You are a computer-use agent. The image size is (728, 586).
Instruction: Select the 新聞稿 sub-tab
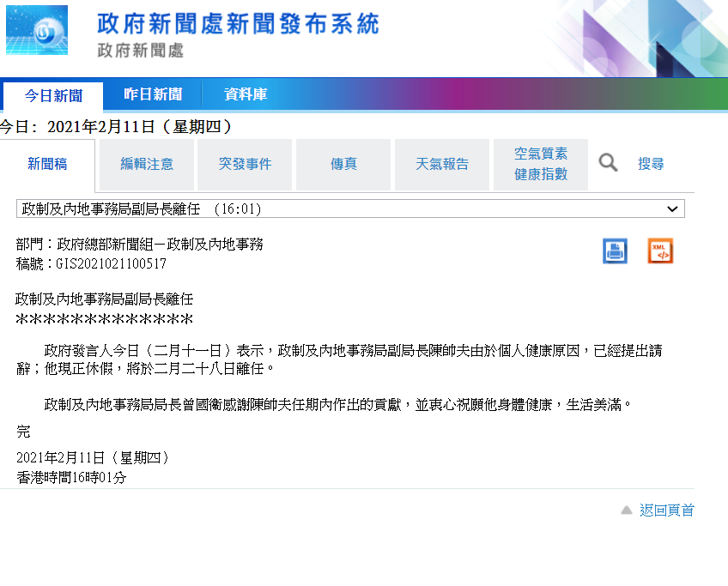tap(47, 164)
